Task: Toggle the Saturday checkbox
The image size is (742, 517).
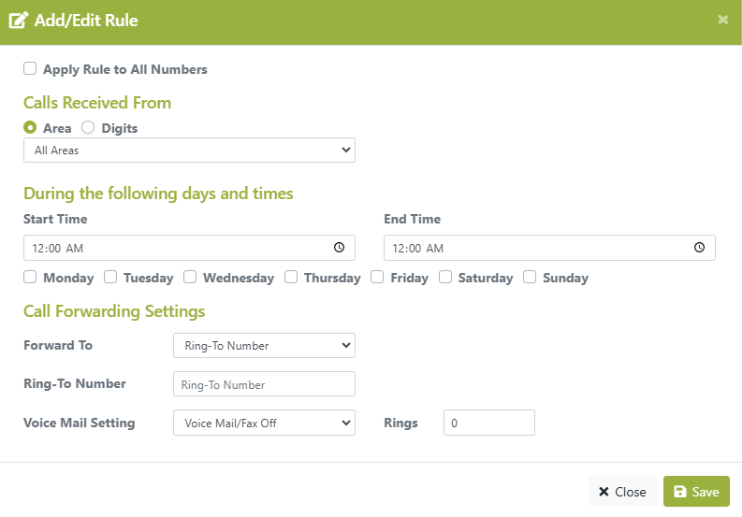Action: 445,277
